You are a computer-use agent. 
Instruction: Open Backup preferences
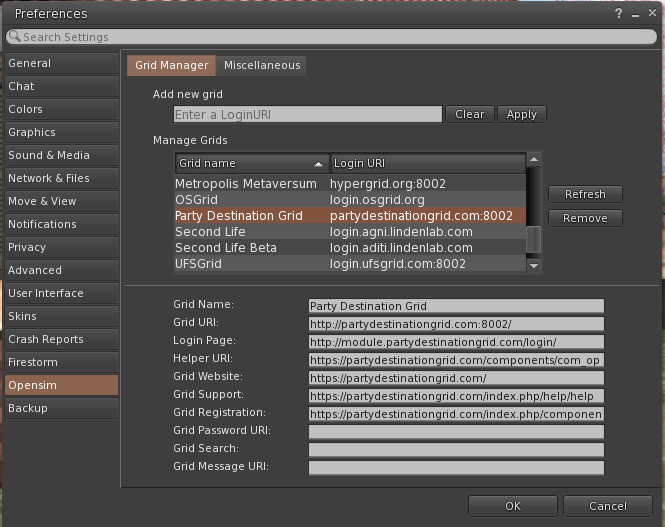pyautogui.click(x=62, y=408)
